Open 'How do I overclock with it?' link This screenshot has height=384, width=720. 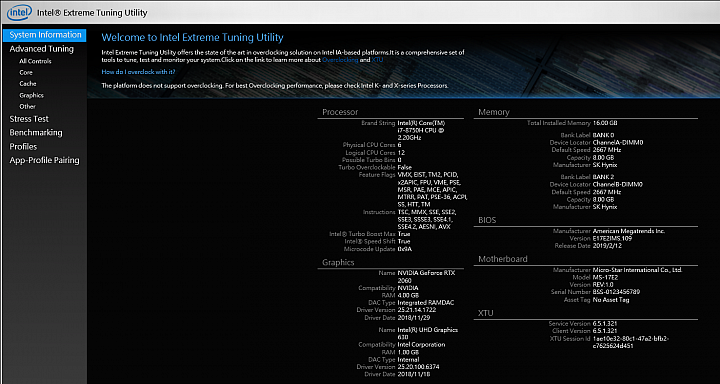(138, 72)
